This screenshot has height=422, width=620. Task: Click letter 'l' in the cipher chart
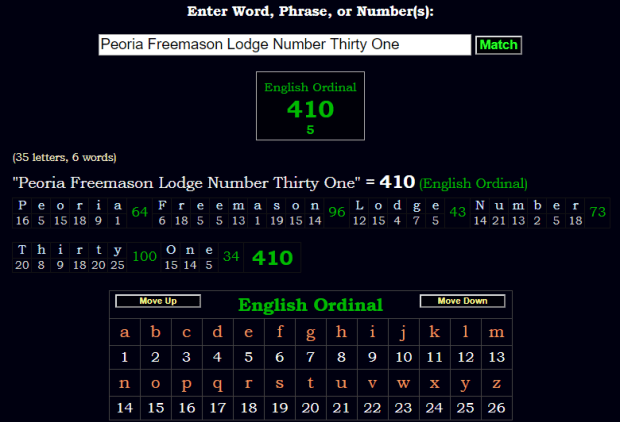pos(465,332)
